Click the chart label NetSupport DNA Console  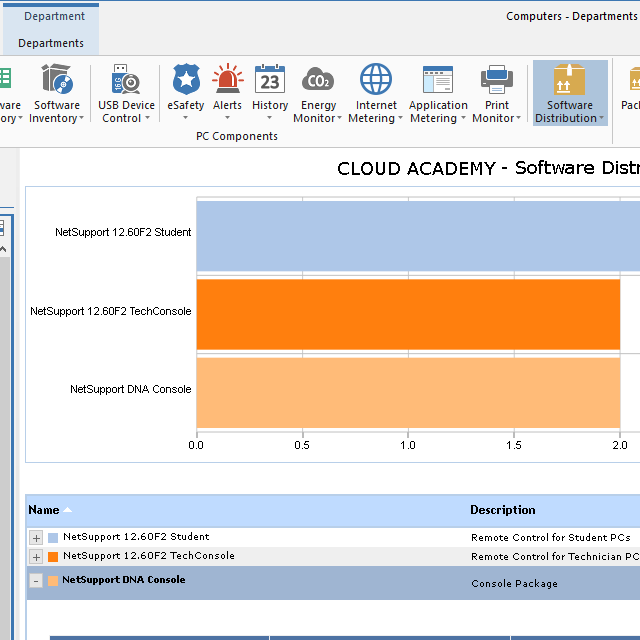click(131, 389)
